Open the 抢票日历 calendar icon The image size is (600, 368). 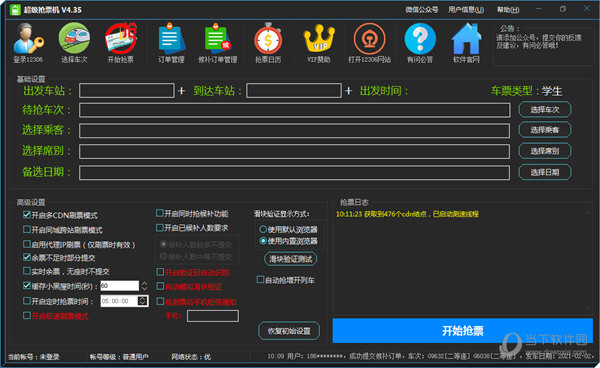click(x=268, y=42)
